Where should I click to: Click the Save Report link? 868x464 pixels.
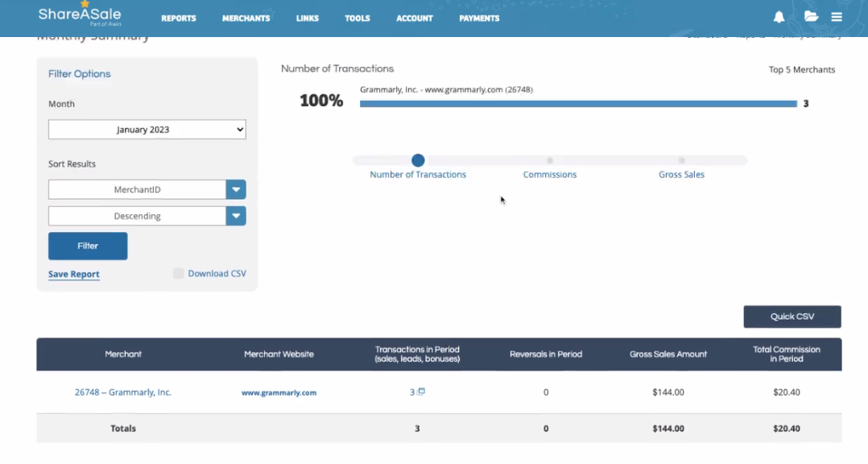73,274
